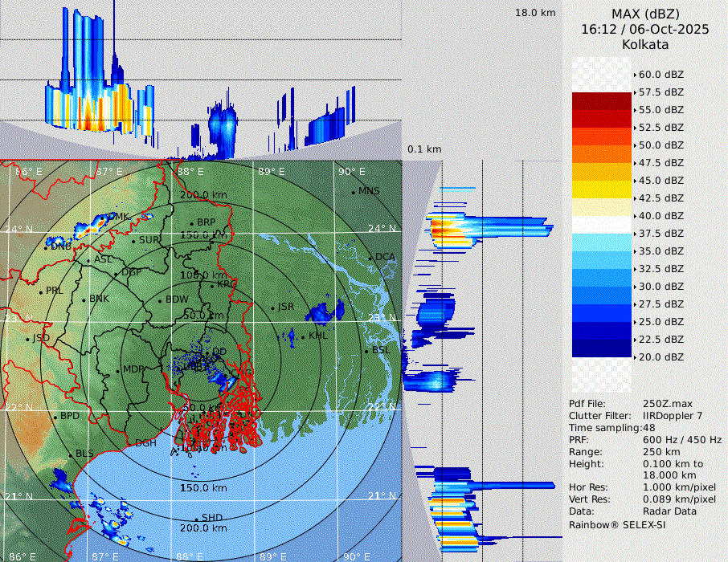Click the MNS station marker dot

coord(353,192)
